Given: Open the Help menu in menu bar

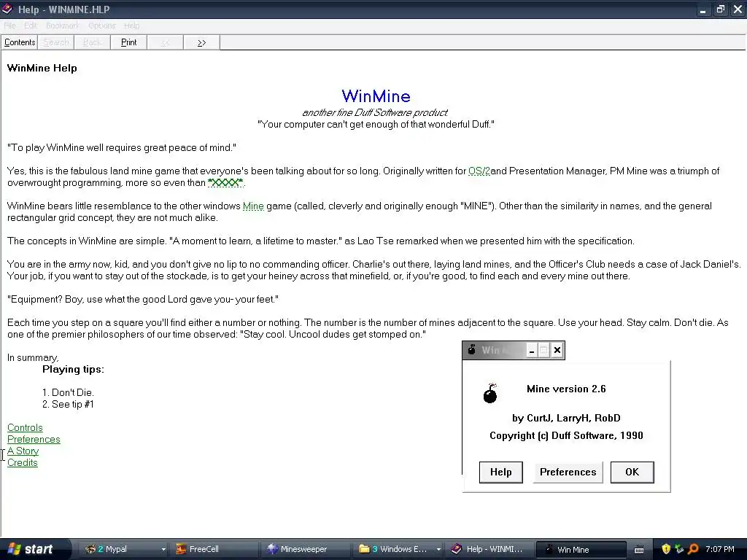Looking at the screenshot, I should [x=131, y=26].
